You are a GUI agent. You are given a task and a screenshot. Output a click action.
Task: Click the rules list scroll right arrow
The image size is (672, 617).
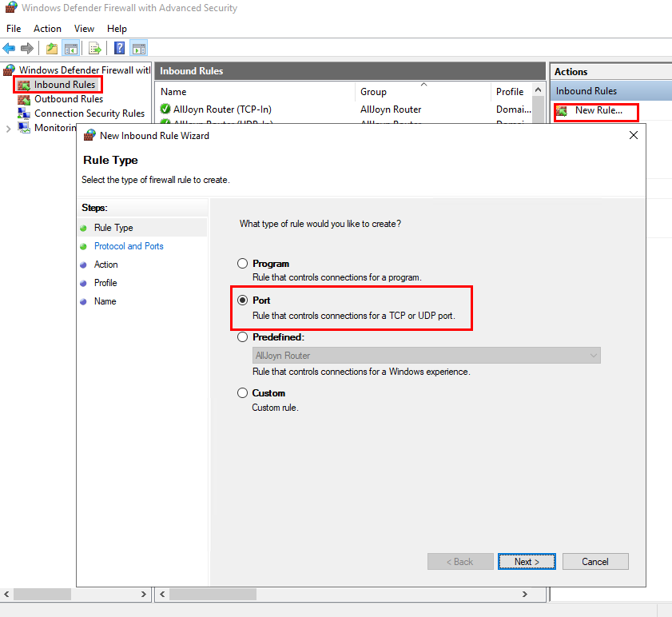point(524,595)
